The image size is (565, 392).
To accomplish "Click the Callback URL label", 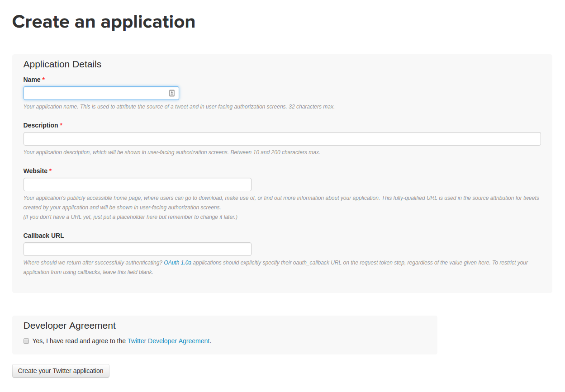I will (43, 236).
